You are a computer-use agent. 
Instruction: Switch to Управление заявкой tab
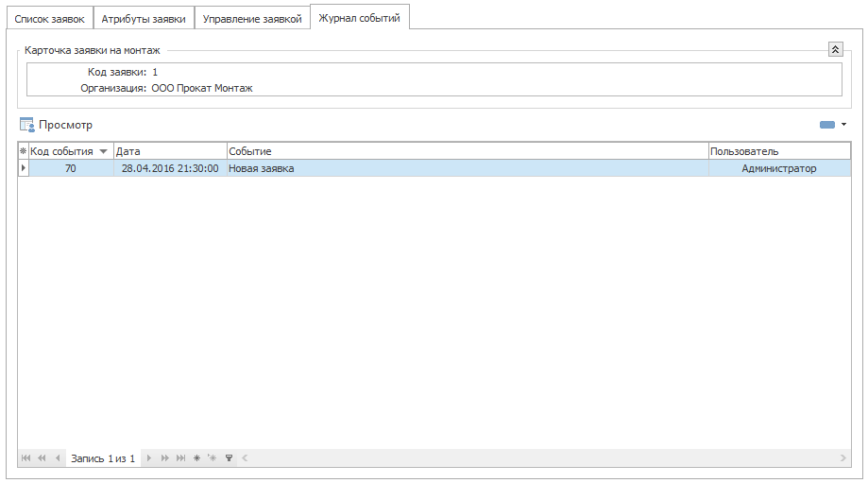[x=252, y=19]
